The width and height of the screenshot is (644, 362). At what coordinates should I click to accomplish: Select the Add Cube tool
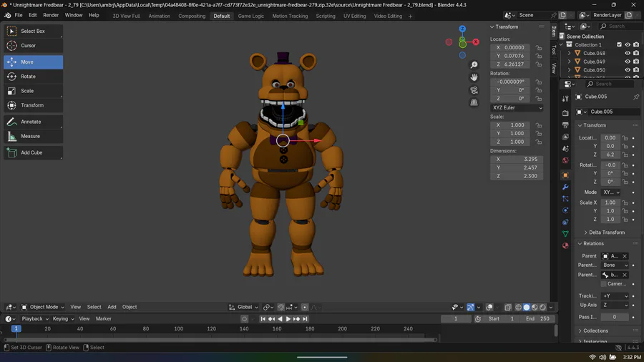[33, 152]
